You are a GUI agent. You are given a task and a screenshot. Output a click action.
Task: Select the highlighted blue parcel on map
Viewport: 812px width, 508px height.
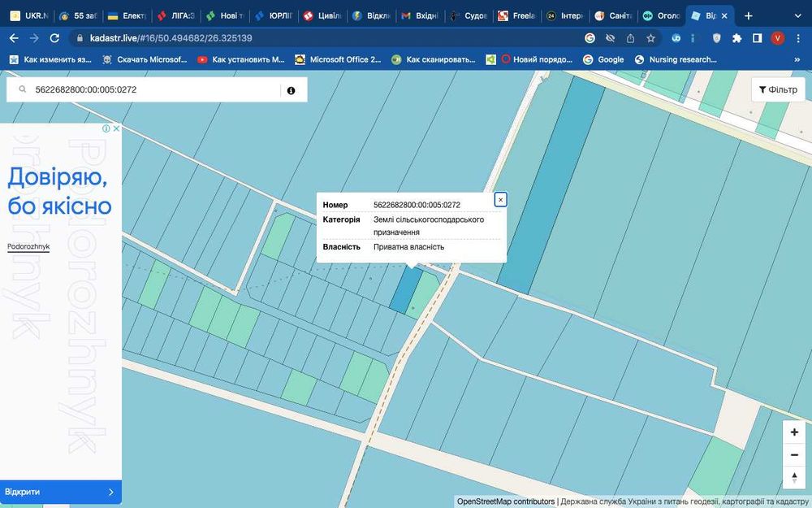(x=405, y=290)
